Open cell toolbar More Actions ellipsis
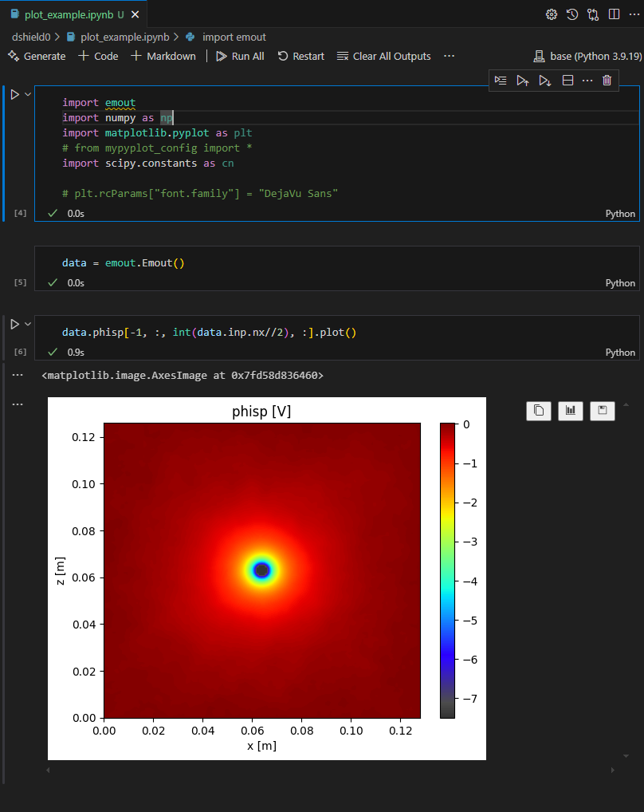 pos(587,81)
